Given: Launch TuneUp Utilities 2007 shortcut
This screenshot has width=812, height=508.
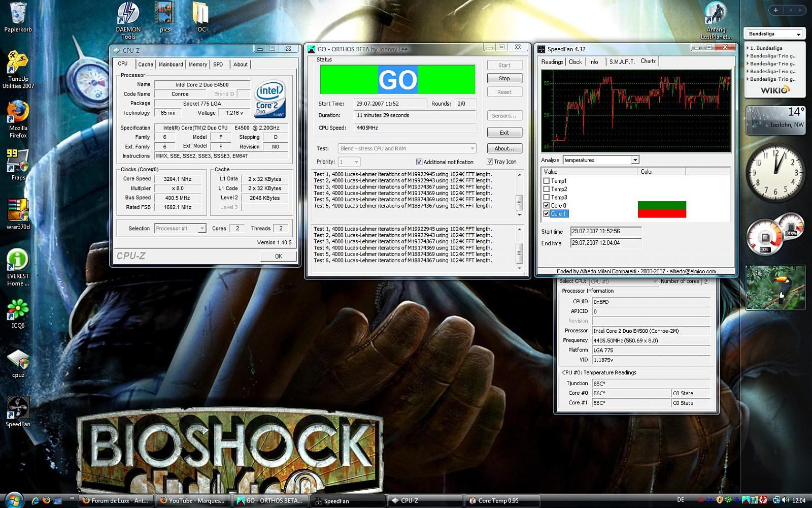Looking at the screenshot, I should point(18,70).
